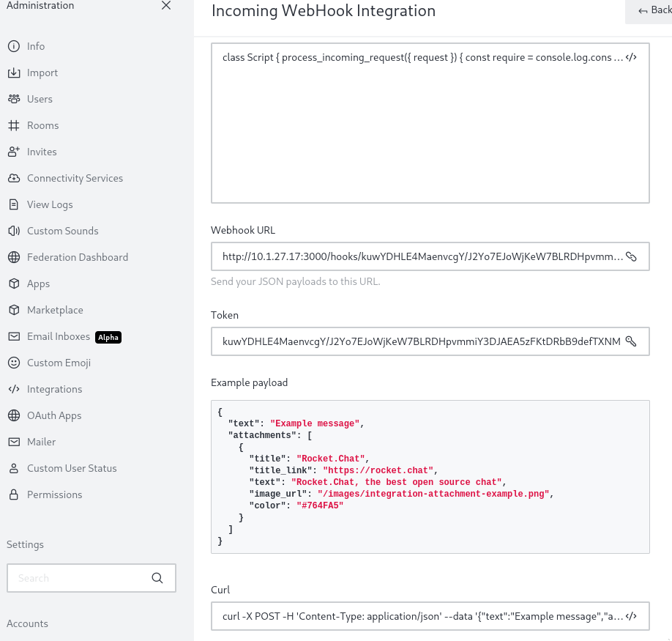Click the Connectivity Services cloud icon
Viewport: 672px width, 641px height.
(x=14, y=178)
